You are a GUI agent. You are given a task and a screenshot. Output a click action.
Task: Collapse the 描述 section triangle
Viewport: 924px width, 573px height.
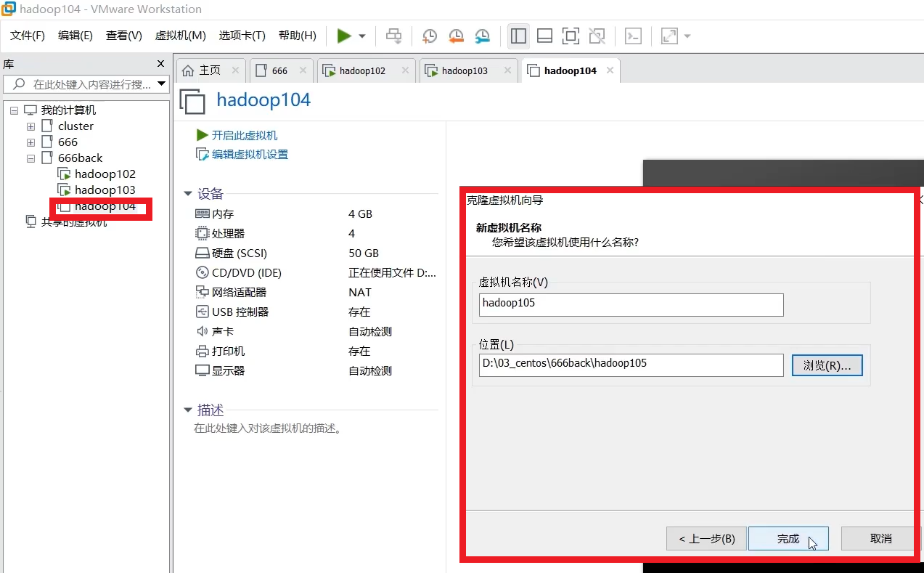pos(188,410)
